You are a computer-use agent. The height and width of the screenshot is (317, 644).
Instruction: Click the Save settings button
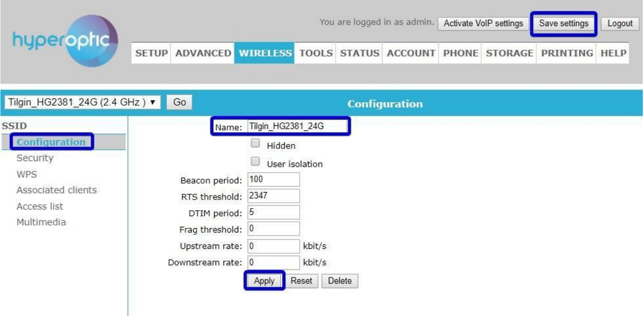click(x=563, y=24)
